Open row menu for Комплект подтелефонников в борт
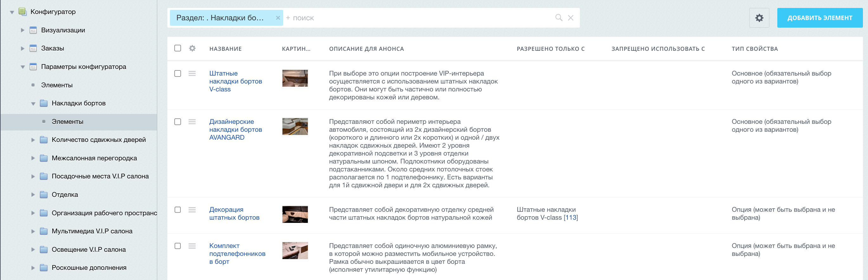Viewport: 868px width, 280px height. point(192,246)
